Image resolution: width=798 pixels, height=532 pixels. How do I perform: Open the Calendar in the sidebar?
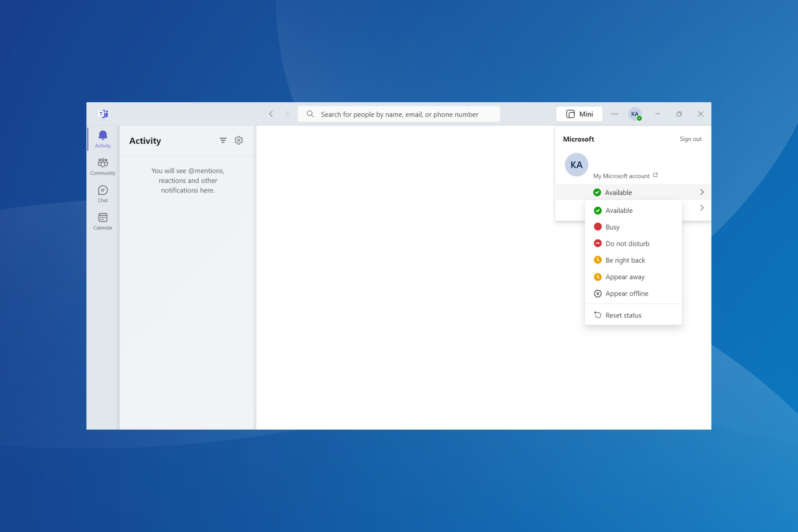[x=103, y=221]
